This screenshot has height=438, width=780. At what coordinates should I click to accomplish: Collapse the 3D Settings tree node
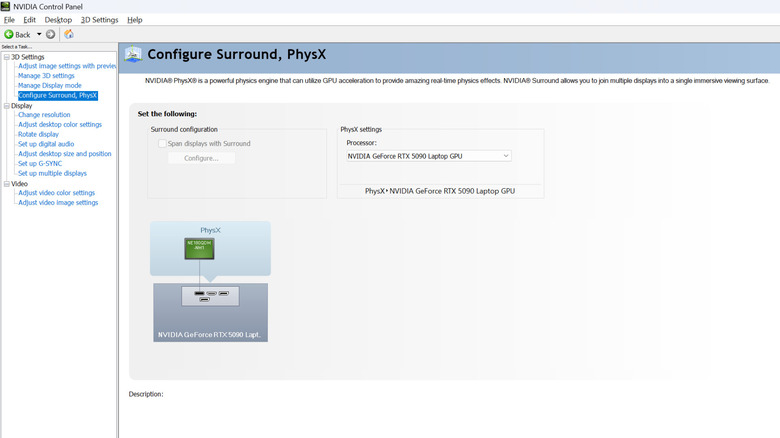tap(6, 57)
